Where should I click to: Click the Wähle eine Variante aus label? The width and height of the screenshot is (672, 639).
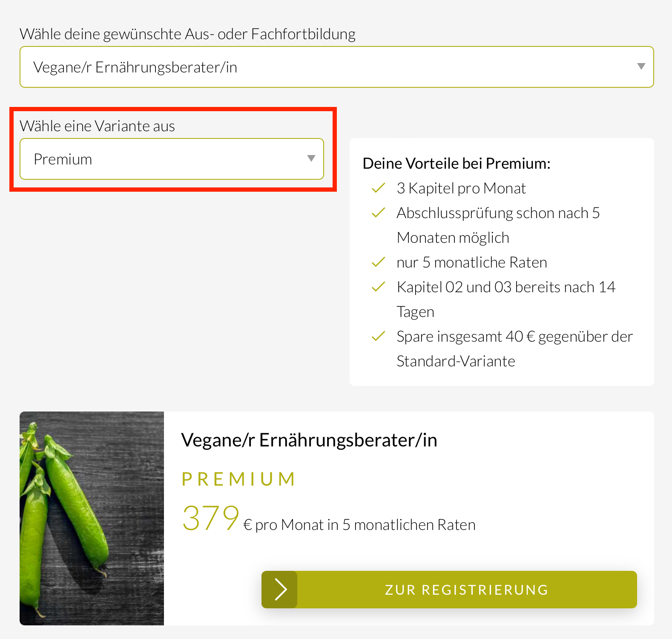98,126
